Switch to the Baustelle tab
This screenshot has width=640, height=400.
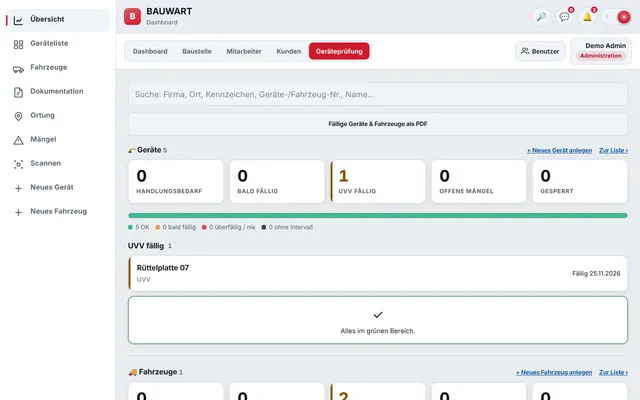coord(197,51)
